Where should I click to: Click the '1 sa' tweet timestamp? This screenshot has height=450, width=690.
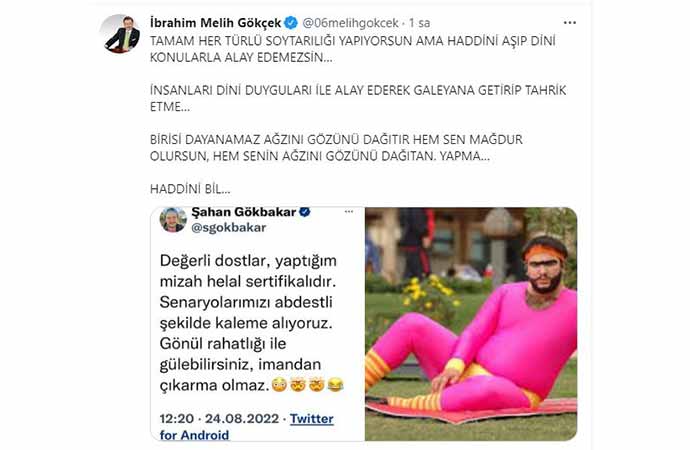(x=420, y=23)
